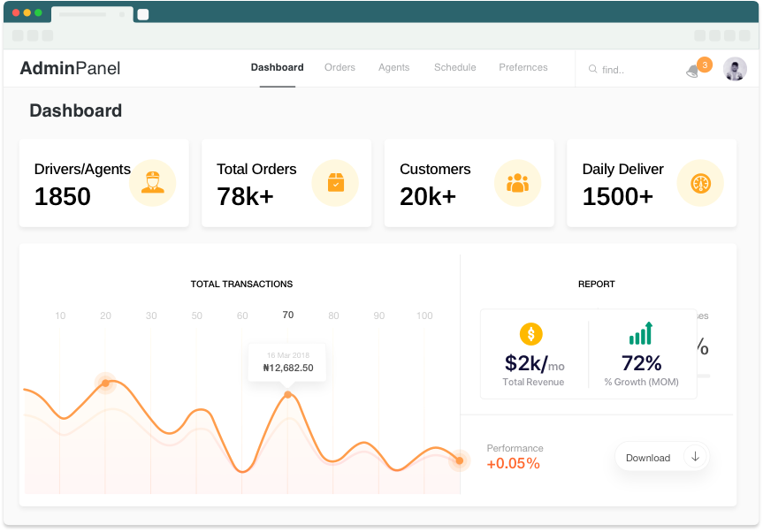Screen dimensions: 763x532
Task: Click the axis label 100
Action: [424, 315]
